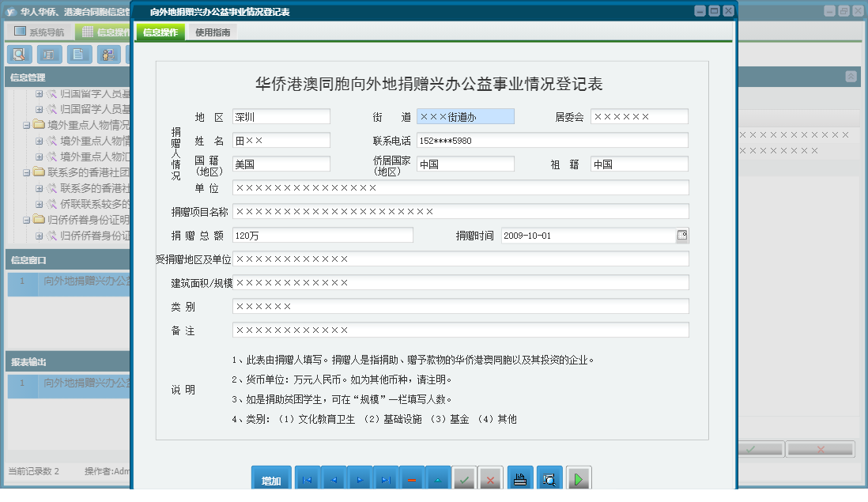Image resolution: width=868 pixels, height=502 pixels.
Task: Focus the 联系电话 text field
Action: point(552,141)
